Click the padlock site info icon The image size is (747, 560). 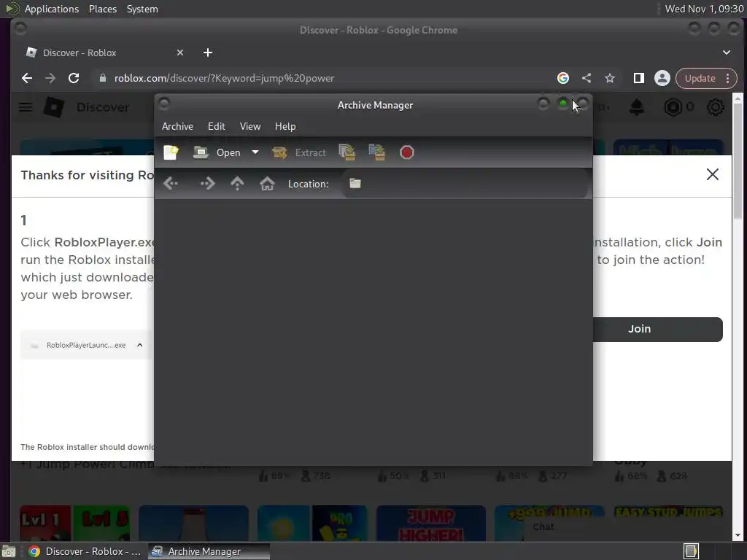pyautogui.click(x=102, y=78)
